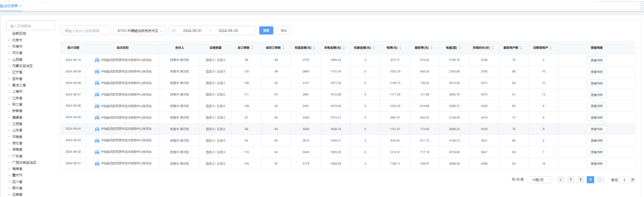Click station car icon in 2024-09-01 row
644x197 pixels.
pos(97,164)
